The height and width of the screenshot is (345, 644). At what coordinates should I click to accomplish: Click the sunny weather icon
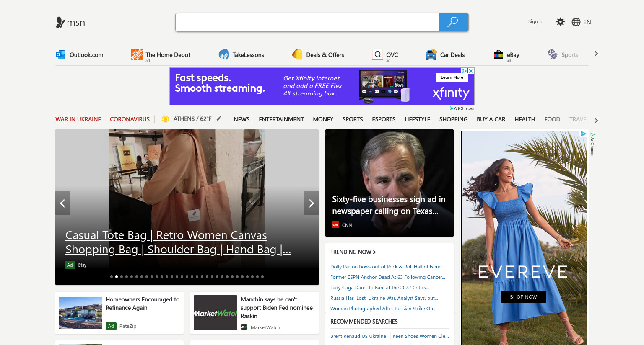pos(166,119)
